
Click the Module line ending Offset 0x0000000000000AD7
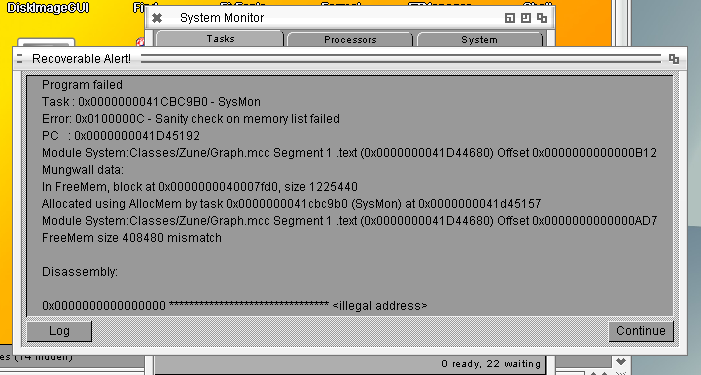point(349,221)
